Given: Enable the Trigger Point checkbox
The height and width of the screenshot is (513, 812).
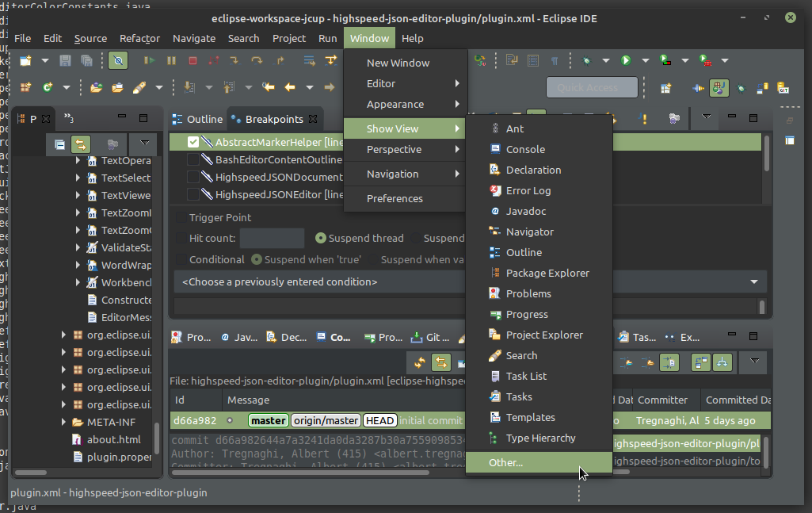Looking at the screenshot, I should click(x=181, y=217).
